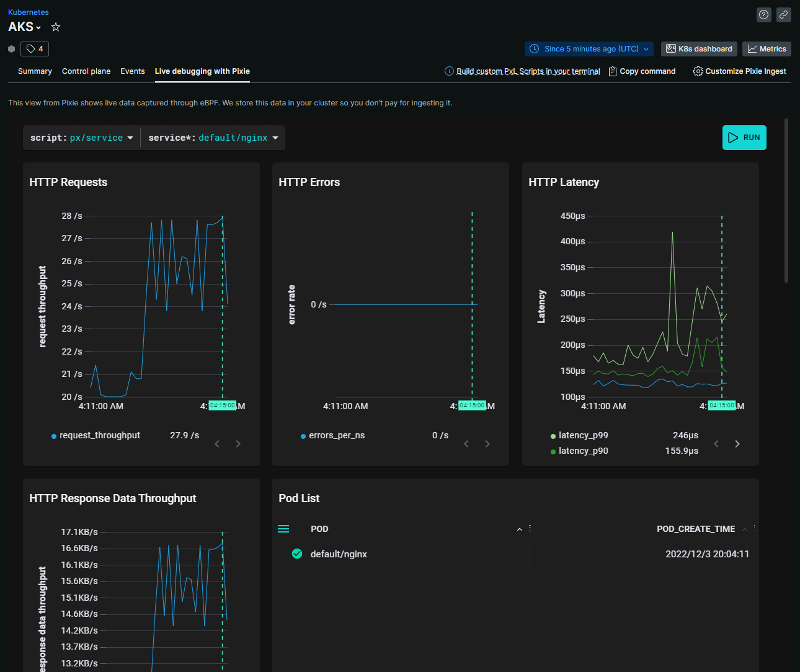Toggle latency_p99 legend series
Screen dimensions: 800x672
[579, 435]
